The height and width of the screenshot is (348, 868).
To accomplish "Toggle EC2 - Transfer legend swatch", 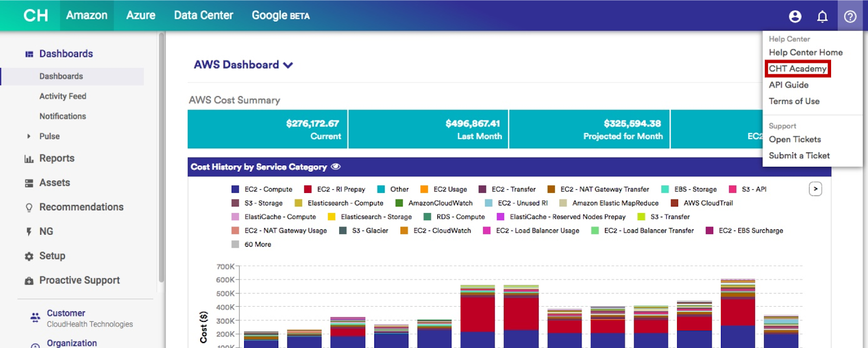I will pos(482,189).
